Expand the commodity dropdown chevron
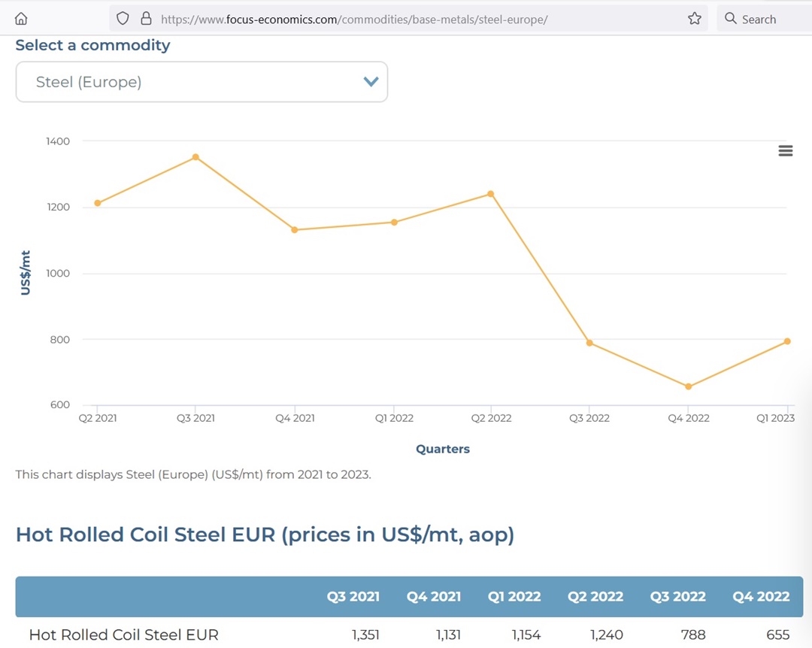This screenshot has height=648, width=812. click(371, 82)
